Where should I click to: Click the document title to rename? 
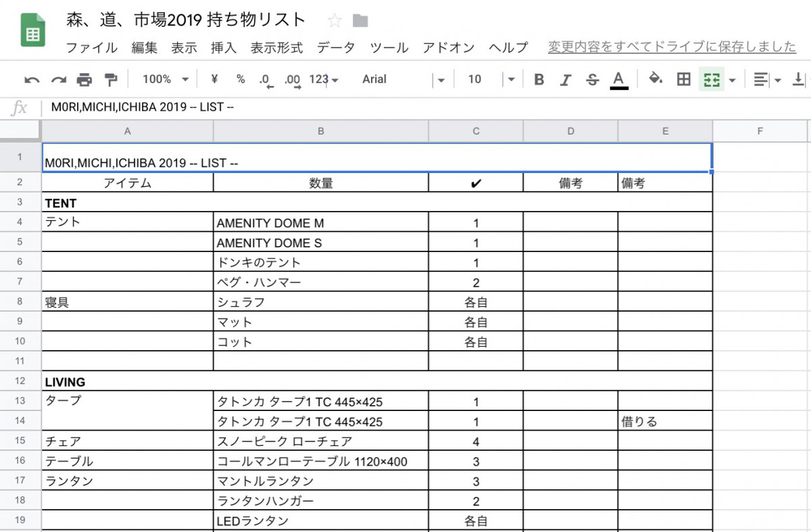pos(186,20)
